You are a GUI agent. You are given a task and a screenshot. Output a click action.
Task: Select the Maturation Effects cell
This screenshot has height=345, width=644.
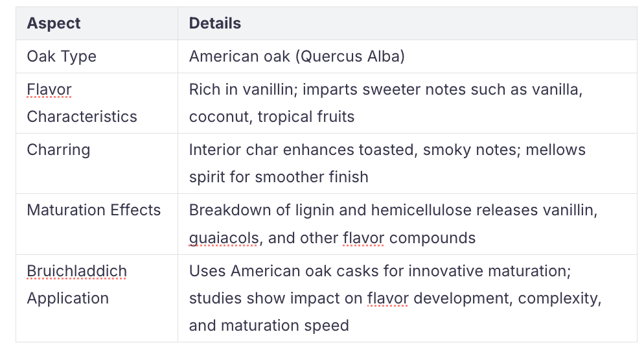pyautogui.click(x=94, y=210)
